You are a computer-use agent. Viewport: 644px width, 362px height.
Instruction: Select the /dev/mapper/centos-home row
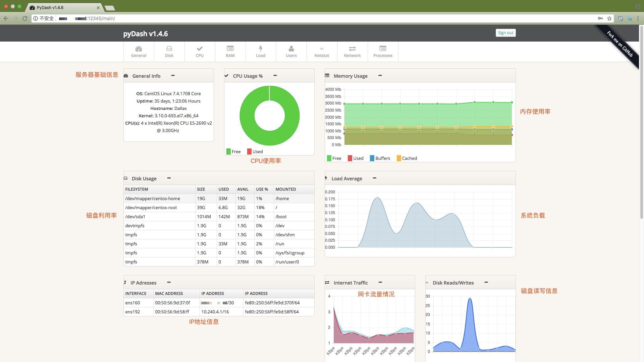coord(219,198)
